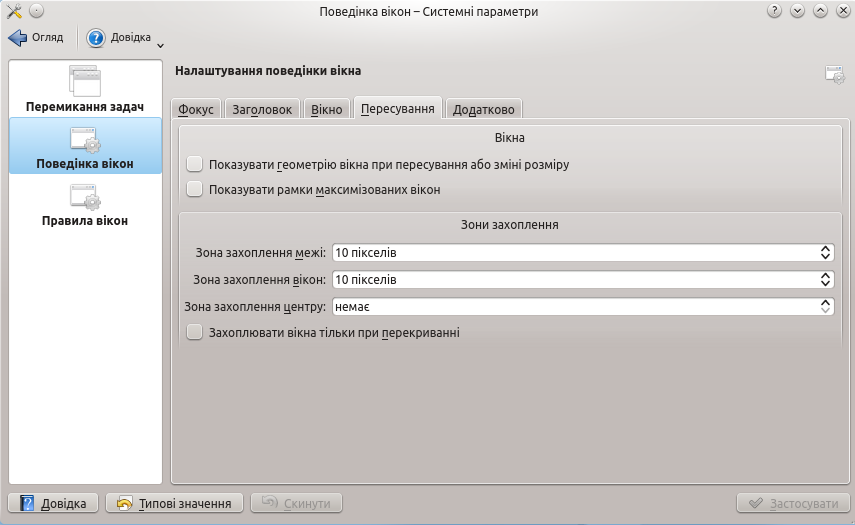Click the Зона захоплення вікон spinner arrows
This screenshot has width=855, height=525.
tap(825, 279)
